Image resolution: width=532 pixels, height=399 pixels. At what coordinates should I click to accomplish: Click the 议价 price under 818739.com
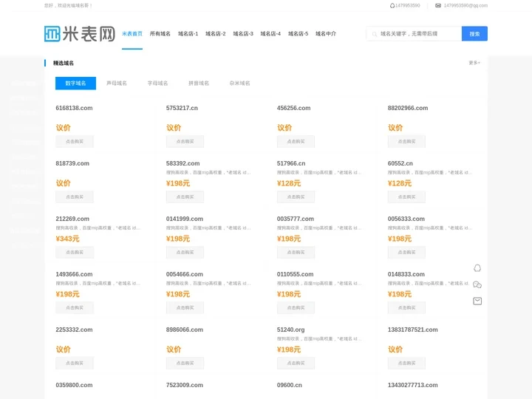click(63, 183)
